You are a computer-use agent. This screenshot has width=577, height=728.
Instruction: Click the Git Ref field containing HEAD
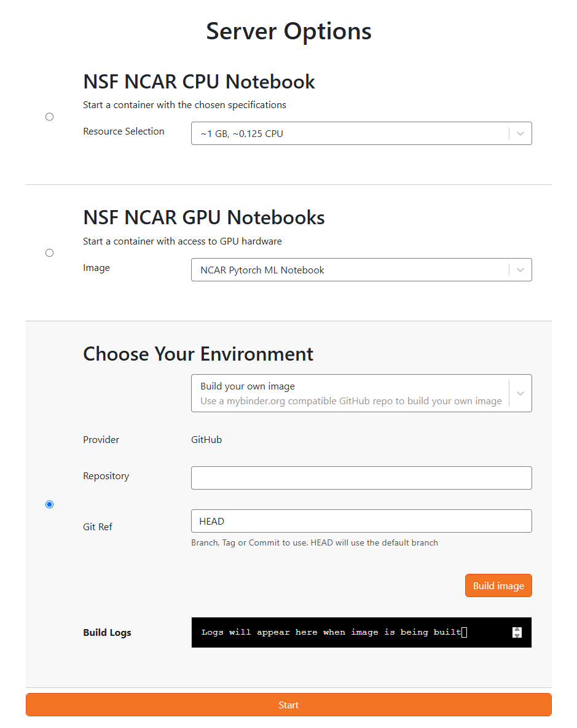pos(361,521)
